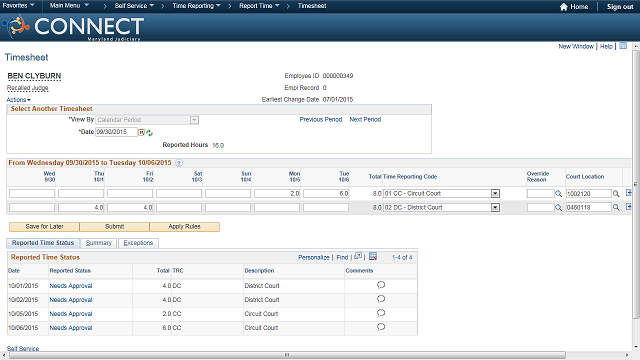
Task: Switch to the Exceptions tab
Action: point(138,243)
